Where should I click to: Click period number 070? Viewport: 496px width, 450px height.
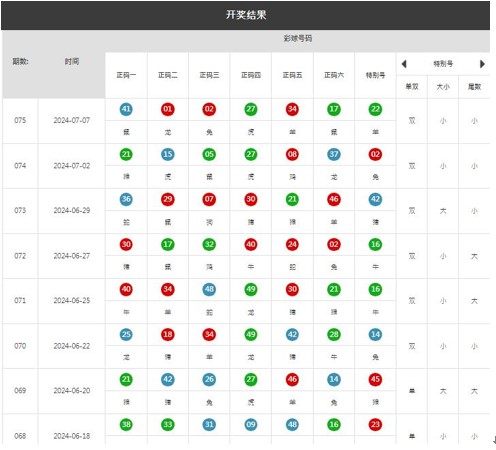click(20, 346)
